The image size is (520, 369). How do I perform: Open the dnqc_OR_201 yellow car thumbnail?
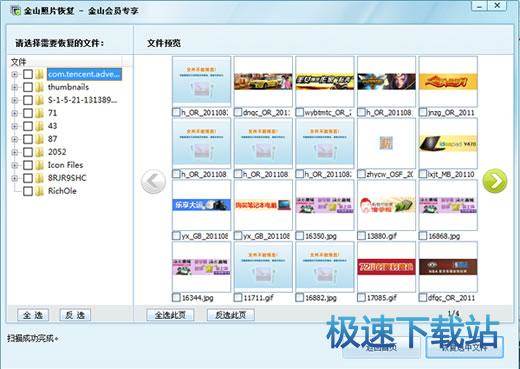263,81
